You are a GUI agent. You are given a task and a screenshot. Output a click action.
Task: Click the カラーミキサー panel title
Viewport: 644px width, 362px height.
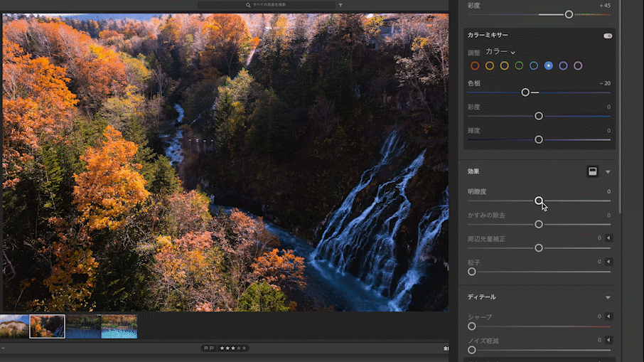click(488, 36)
